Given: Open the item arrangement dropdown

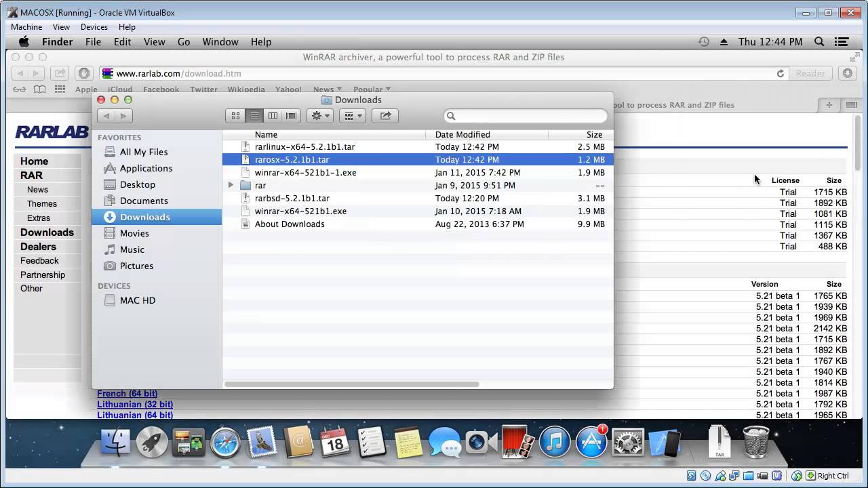Looking at the screenshot, I should click(352, 115).
